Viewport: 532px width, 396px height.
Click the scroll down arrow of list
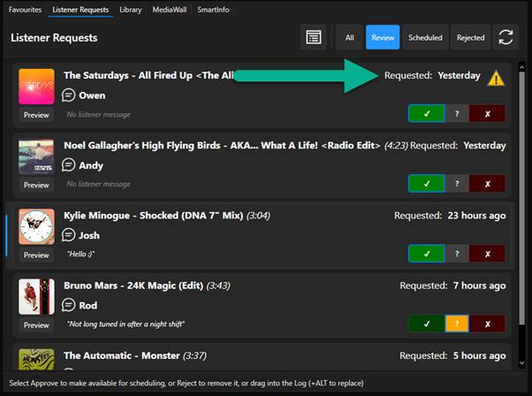521,363
